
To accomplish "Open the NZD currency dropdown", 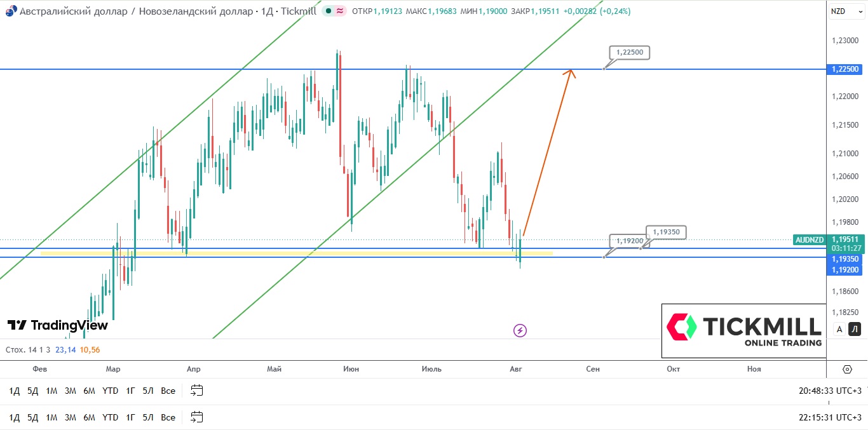I will [845, 11].
